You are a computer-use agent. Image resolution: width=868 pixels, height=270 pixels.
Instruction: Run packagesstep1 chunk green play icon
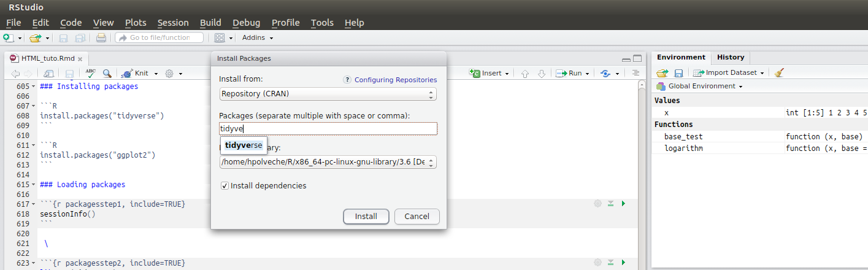click(623, 203)
